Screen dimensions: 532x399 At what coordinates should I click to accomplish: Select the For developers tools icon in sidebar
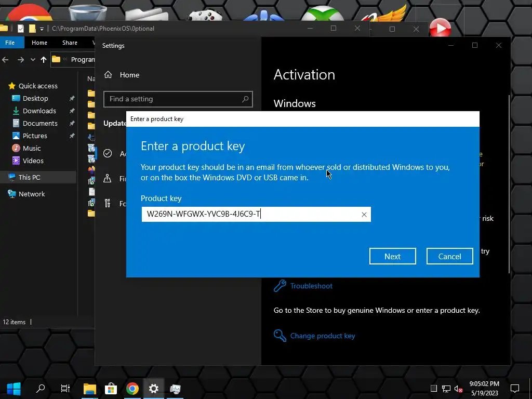pos(108,204)
